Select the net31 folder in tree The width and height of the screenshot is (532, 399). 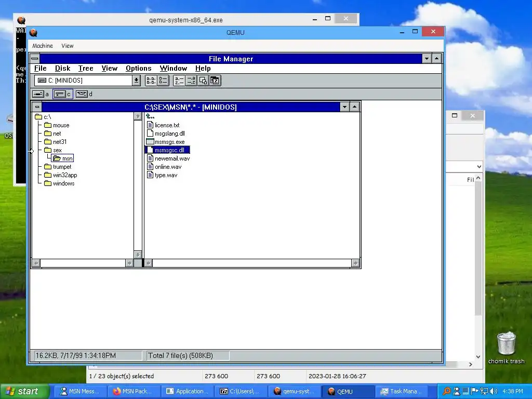tap(55, 142)
